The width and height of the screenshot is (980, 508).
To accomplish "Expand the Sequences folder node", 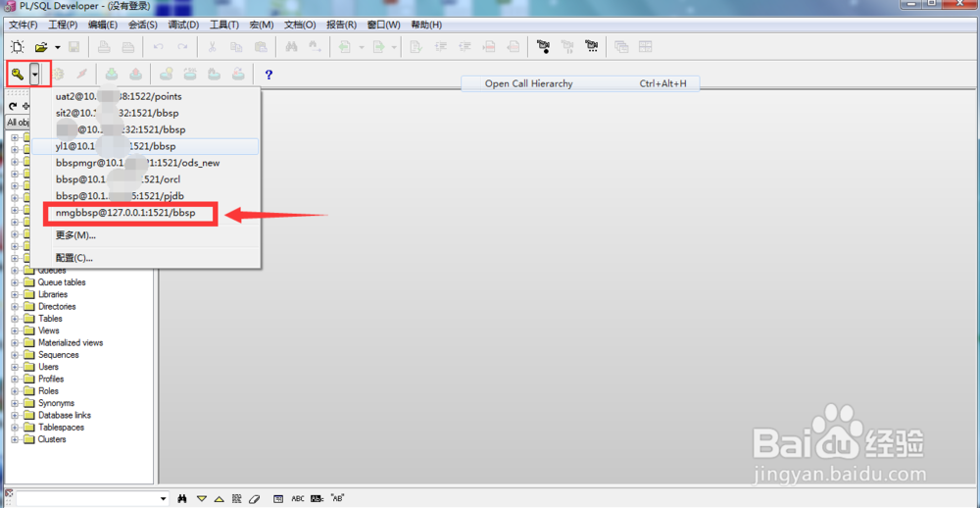I will [x=15, y=355].
